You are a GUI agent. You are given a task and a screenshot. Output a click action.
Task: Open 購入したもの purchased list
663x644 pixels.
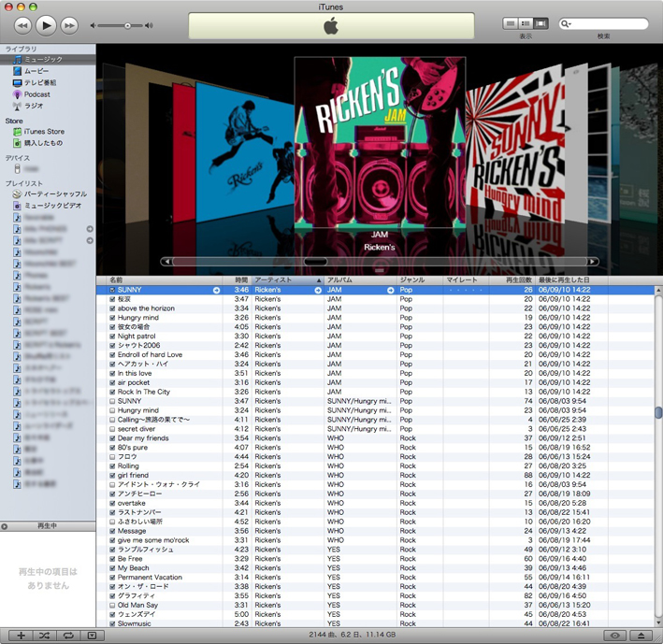[43, 143]
